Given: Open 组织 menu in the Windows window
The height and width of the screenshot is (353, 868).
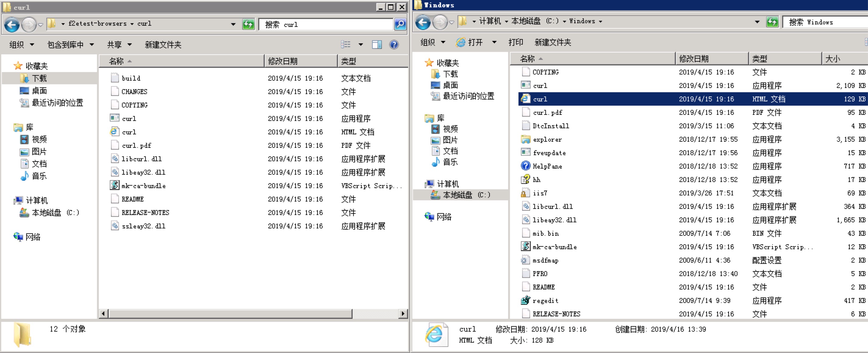Looking at the screenshot, I should coord(433,42).
